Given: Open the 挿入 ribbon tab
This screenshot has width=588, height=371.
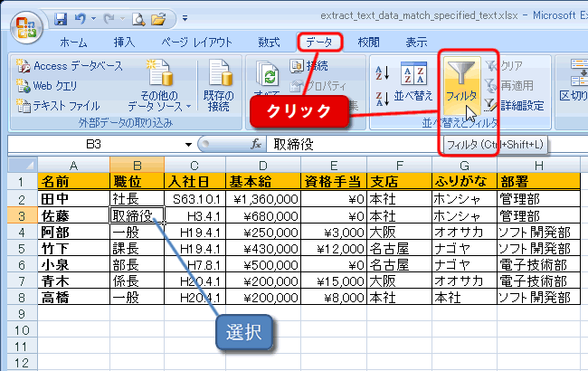Looking at the screenshot, I should (124, 43).
